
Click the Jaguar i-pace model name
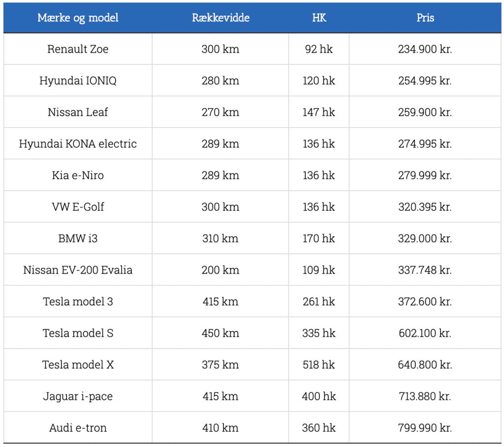78,396
